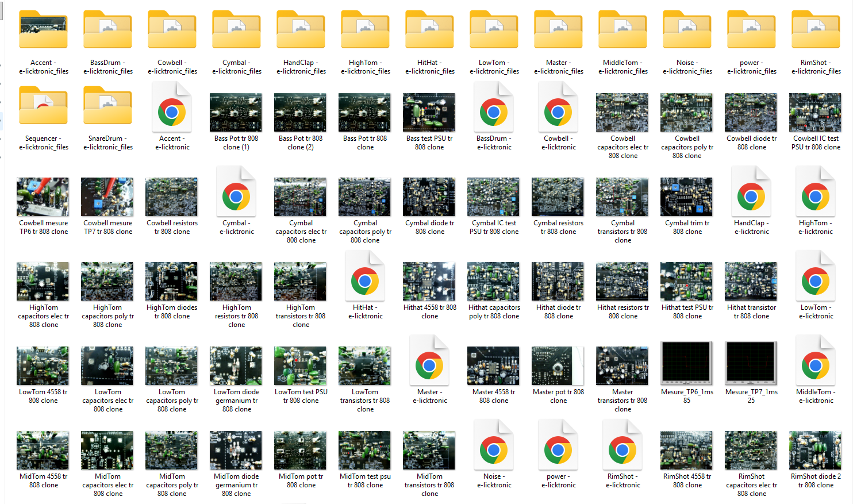Pick the Cymbal - e-licktronic Chrome file icon

pyautogui.click(x=236, y=191)
